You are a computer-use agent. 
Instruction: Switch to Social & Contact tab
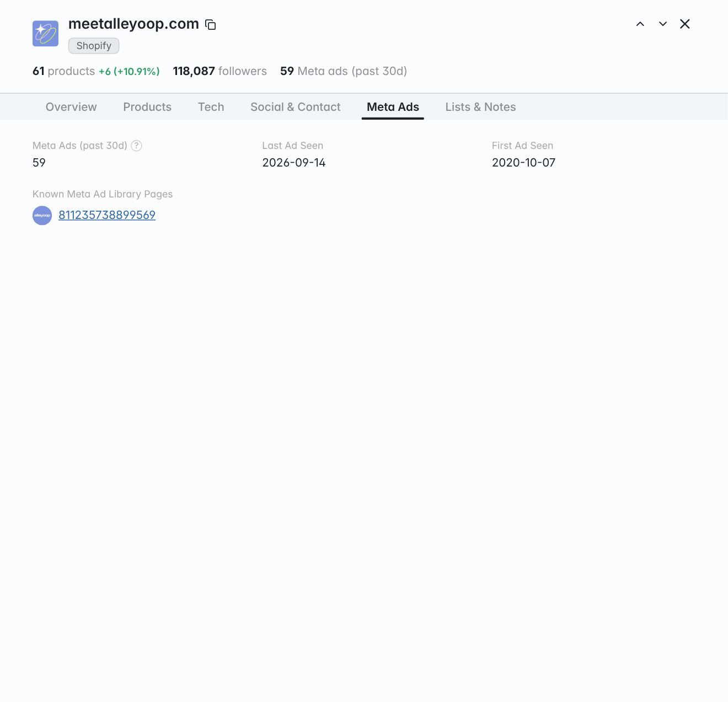pos(296,107)
